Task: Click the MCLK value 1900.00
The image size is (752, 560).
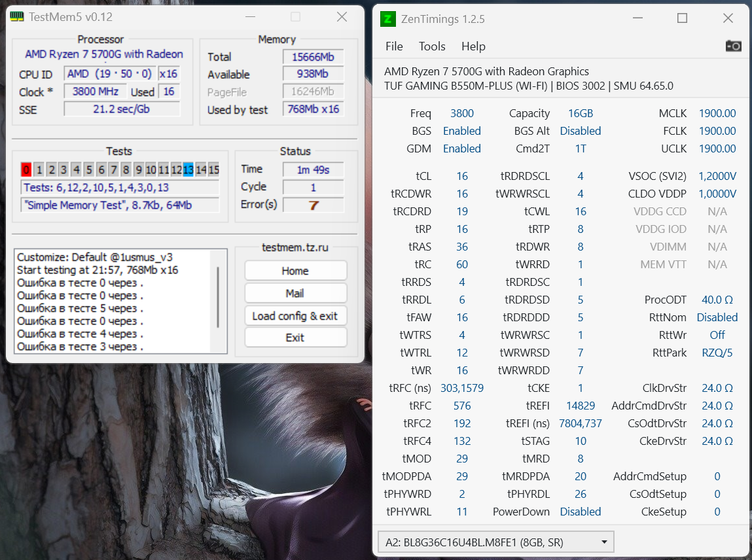Action: click(717, 114)
